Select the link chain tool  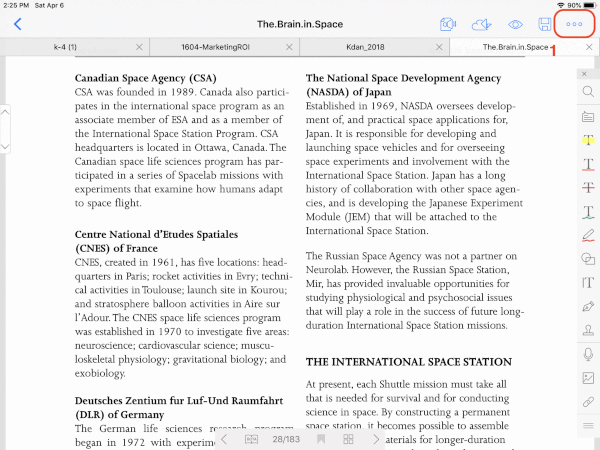588,402
